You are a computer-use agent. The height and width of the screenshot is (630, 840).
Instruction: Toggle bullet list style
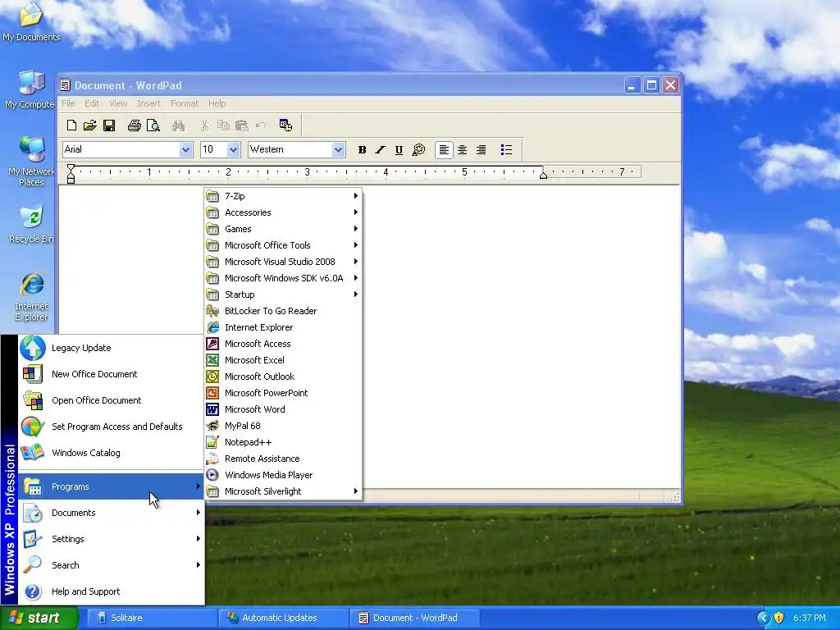506,150
